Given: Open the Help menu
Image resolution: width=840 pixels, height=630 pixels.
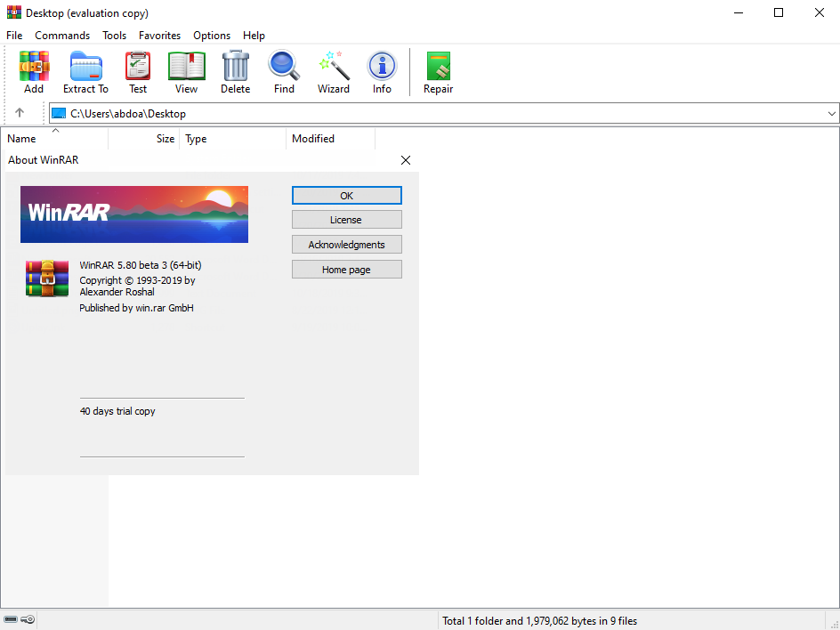Looking at the screenshot, I should pyautogui.click(x=254, y=36).
